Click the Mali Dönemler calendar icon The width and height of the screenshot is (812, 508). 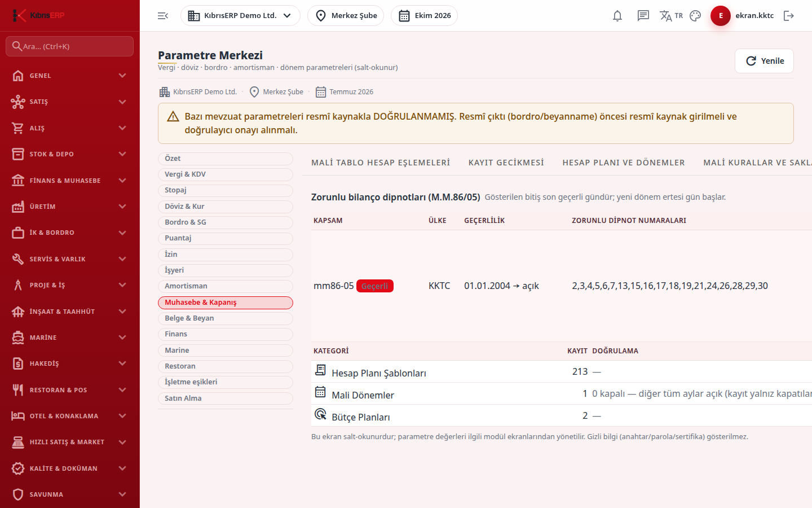point(320,392)
